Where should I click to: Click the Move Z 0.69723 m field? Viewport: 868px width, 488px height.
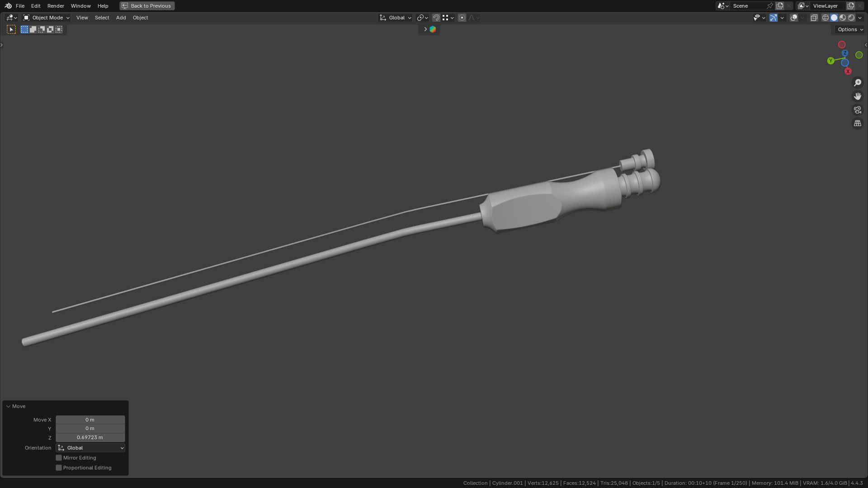coord(90,437)
